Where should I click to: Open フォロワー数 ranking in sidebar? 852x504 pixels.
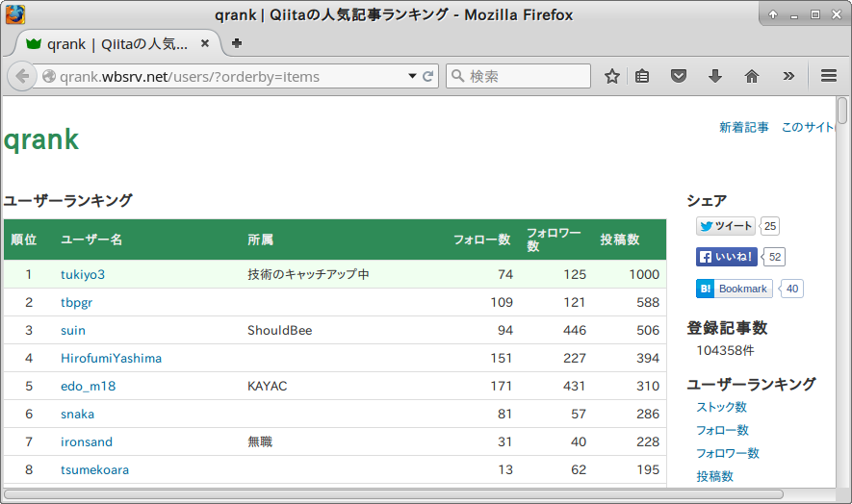click(728, 453)
